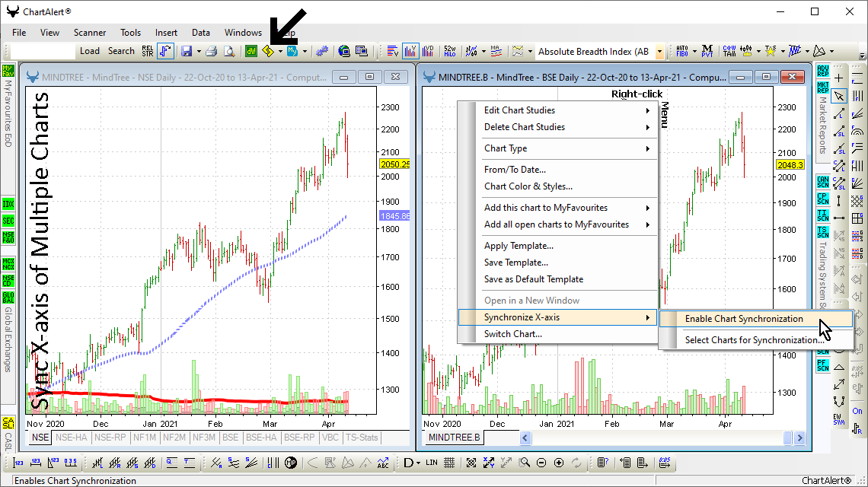Click the MP market profile icon
868x487 pixels.
coord(291,463)
